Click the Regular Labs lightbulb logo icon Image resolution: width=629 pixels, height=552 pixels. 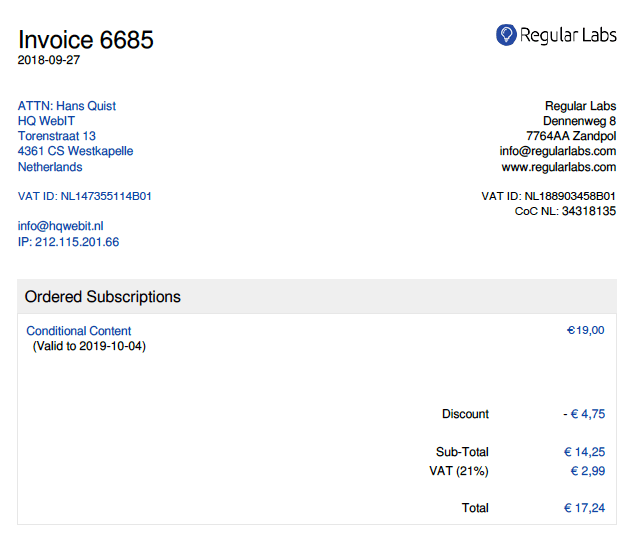[x=506, y=34]
